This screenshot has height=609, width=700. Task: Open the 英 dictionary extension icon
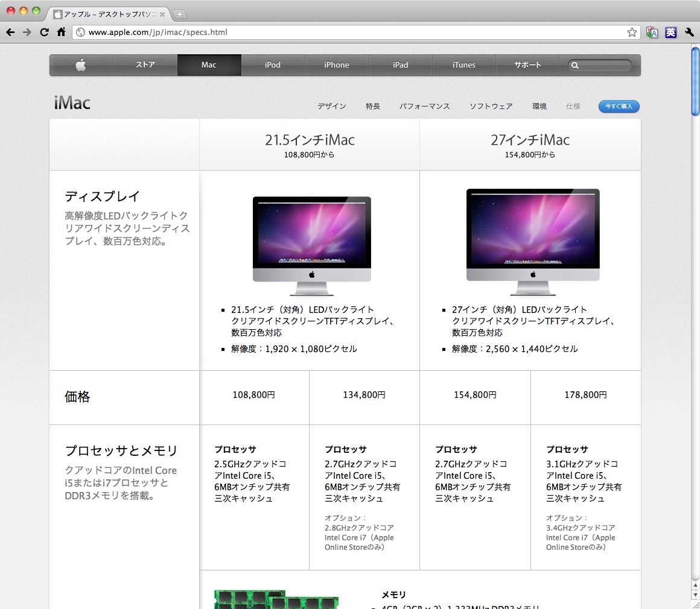670,32
